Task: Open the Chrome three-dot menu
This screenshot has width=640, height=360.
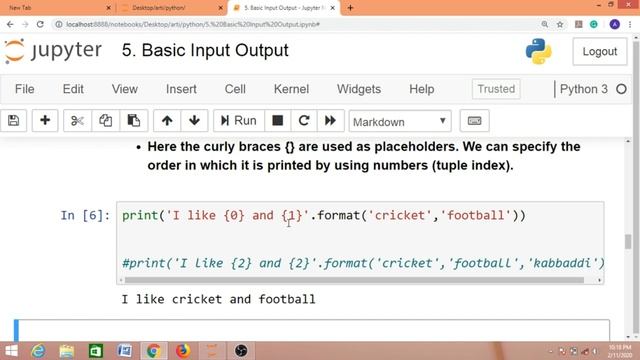Action: (630, 24)
